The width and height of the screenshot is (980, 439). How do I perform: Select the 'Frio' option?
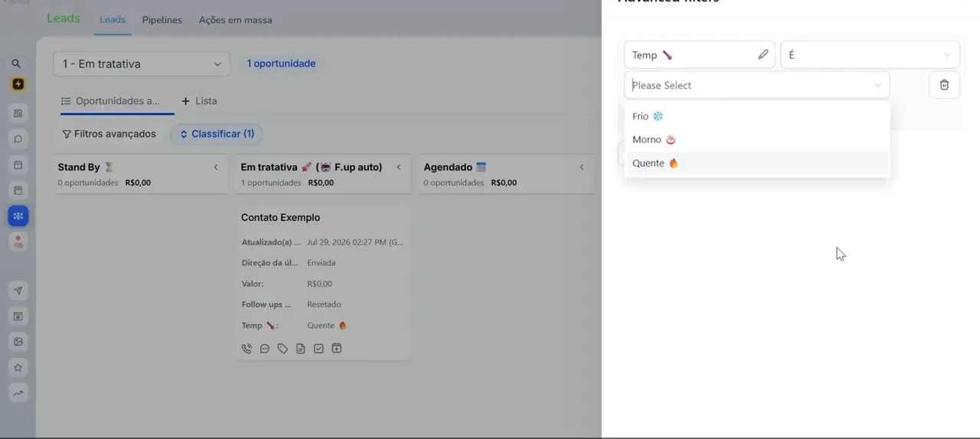pyautogui.click(x=757, y=116)
